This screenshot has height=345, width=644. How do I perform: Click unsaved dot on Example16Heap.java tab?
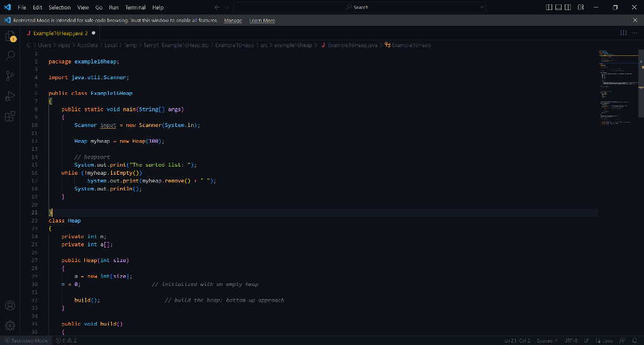(x=94, y=33)
